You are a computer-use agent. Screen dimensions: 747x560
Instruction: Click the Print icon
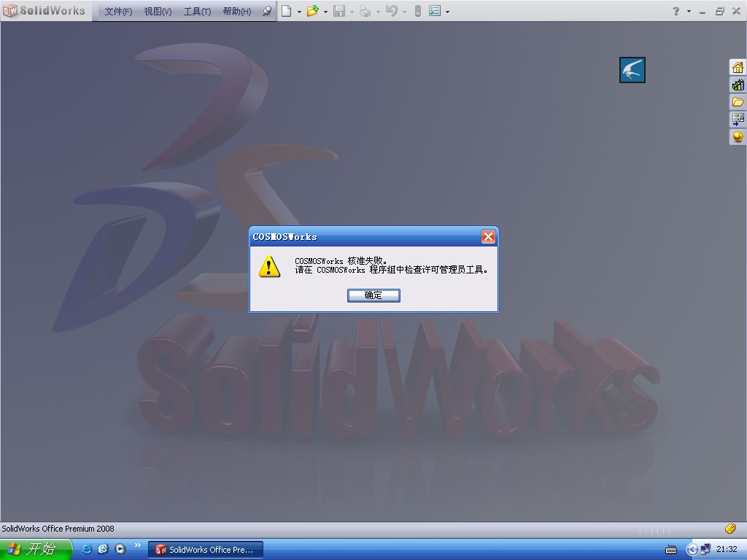coord(365,11)
